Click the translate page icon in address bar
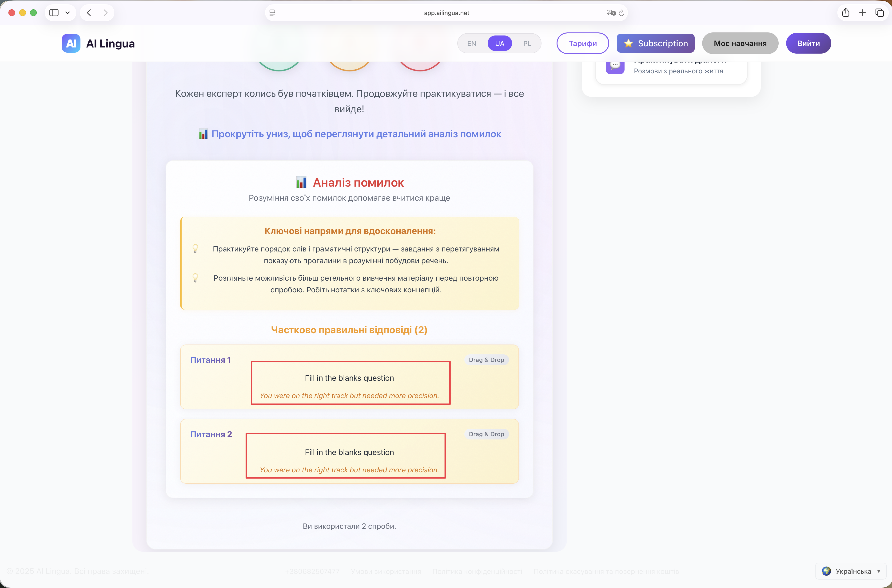Screen dimensions: 892x588 pyautogui.click(x=611, y=13)
